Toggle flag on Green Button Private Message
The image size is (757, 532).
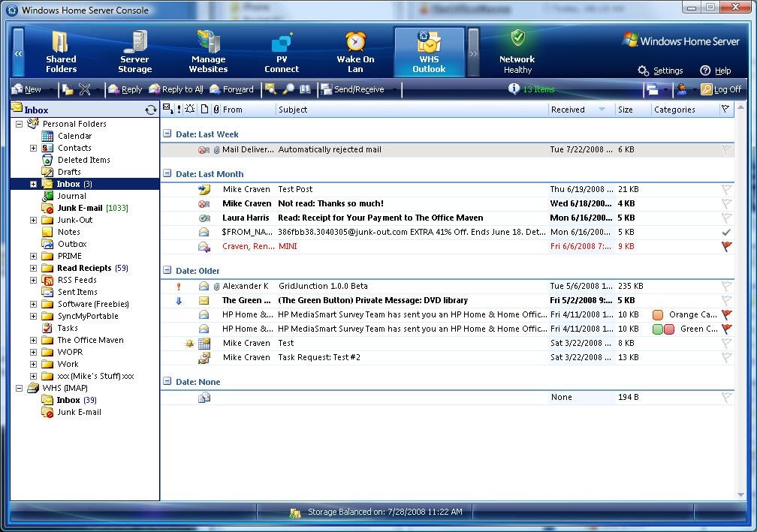pos(726,300)
